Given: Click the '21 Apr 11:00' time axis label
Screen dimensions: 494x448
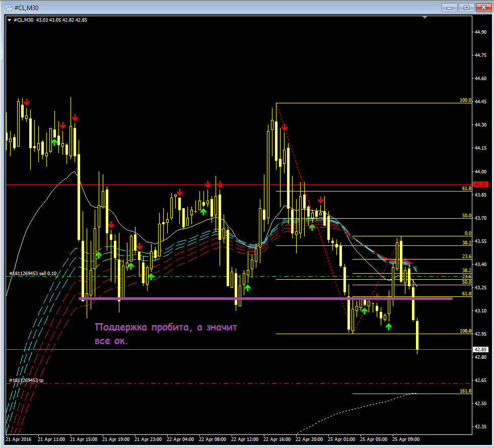Looking at the screenshot, I should click(x=51, y=439).
